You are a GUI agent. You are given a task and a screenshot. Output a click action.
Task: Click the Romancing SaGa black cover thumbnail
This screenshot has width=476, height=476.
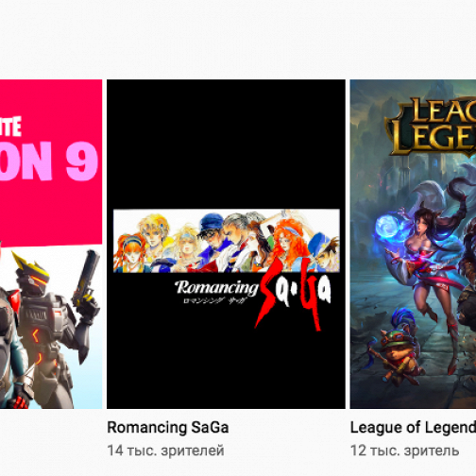[x=226, y=244]
